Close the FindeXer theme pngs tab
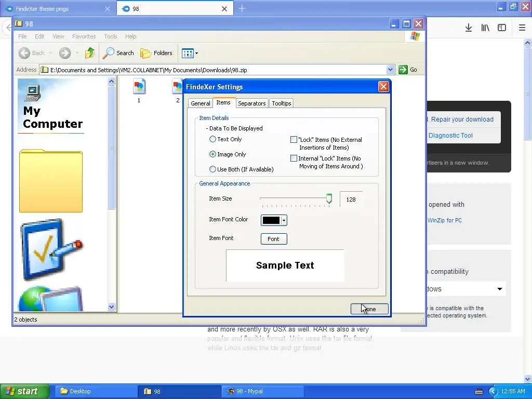532x399 pixels. pyautogui.click(x=108, y=9)
